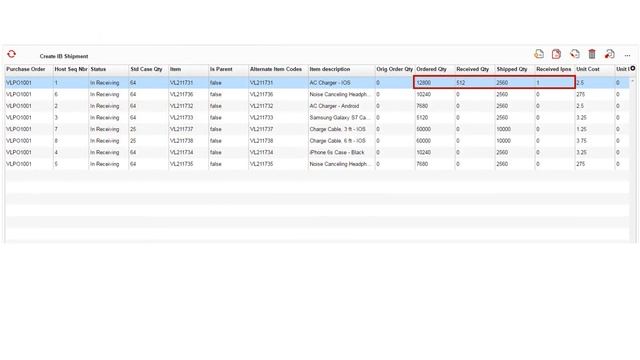The width and height of the screenshot is (640, 360).
Task: Click the Orig Order Qty header
Action: (394, 69)
